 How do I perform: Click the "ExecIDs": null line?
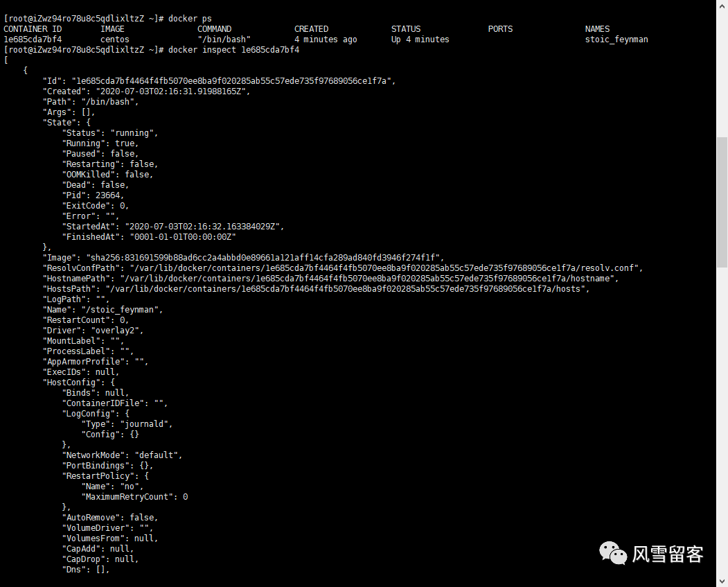(x=81, y=372)
